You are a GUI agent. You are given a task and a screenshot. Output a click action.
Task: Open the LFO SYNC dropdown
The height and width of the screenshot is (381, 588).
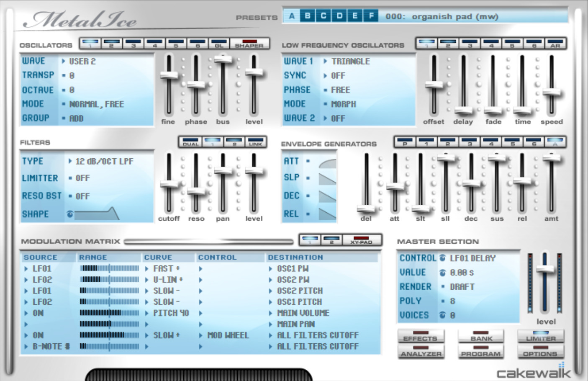(334, 76)
